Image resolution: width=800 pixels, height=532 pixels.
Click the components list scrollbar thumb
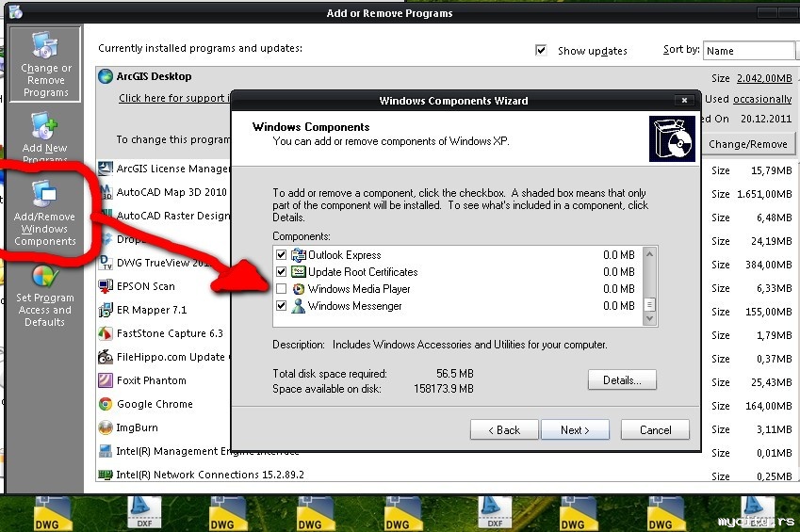649,304
